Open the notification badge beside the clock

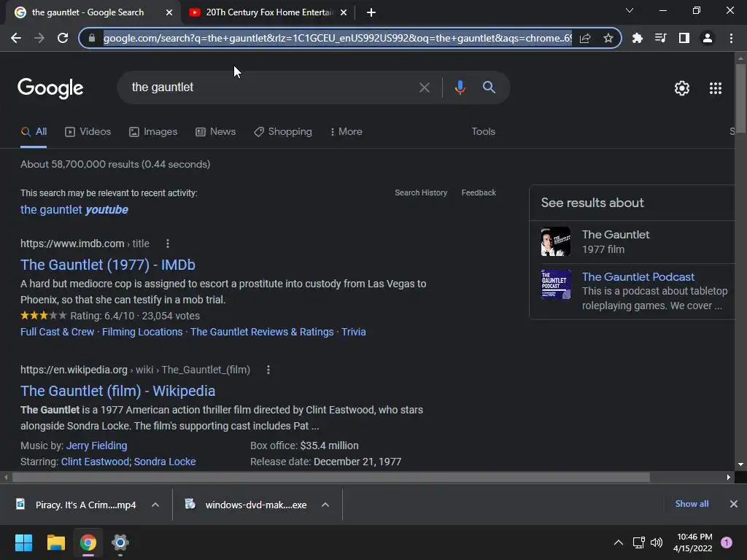[727, 542]
